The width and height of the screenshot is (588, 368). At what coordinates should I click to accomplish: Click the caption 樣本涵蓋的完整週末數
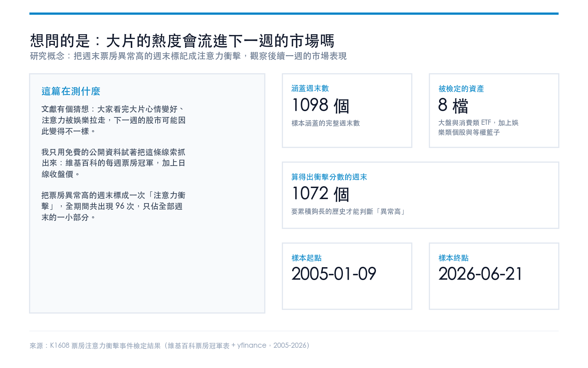pos(326,123)
